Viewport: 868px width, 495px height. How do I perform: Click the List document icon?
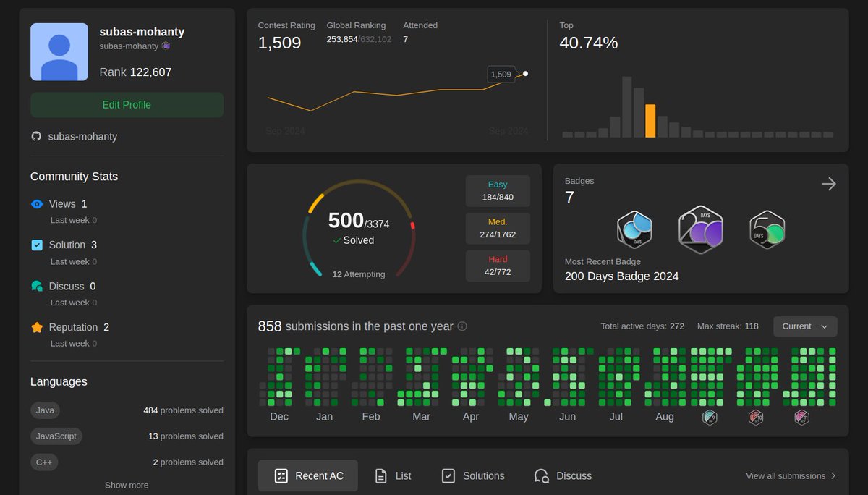click(x=380, y=475)
